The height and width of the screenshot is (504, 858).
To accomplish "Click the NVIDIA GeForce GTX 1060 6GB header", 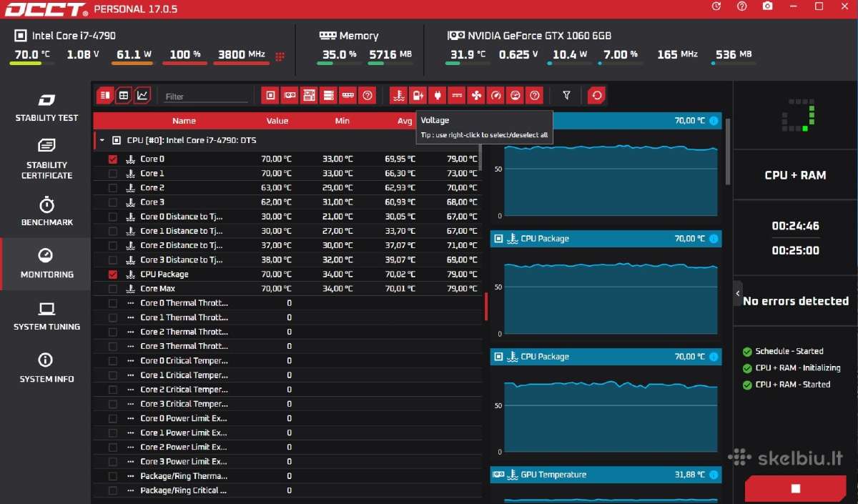I will pos(539,36).
